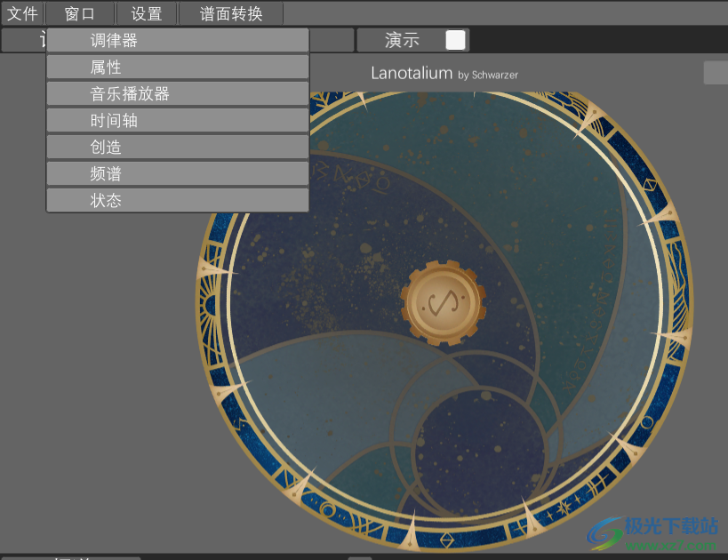Expand the 谱面转换 menu

pyautogui.click(x=231, y=13)
